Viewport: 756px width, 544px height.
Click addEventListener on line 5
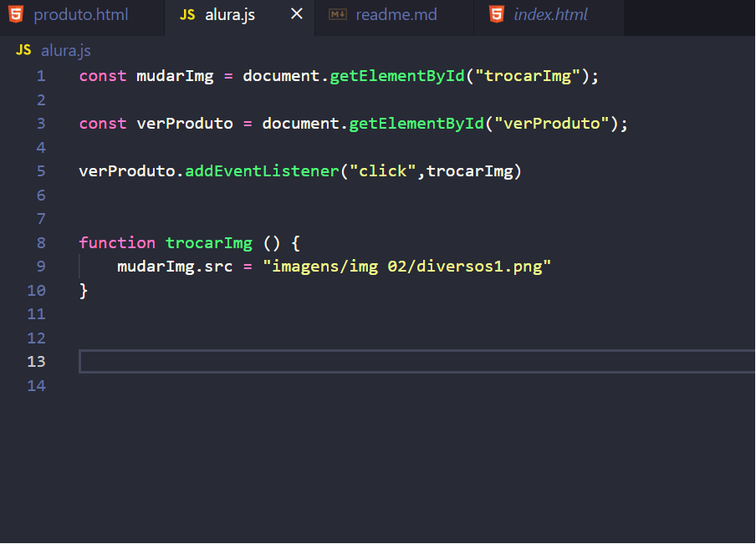click(262, 171)
